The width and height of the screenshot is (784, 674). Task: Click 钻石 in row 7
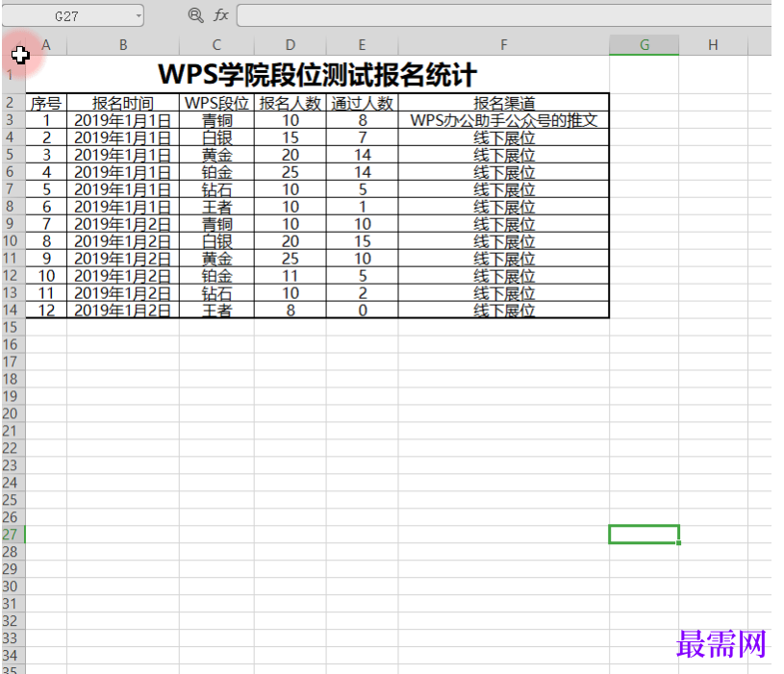(x=216, y=189)
